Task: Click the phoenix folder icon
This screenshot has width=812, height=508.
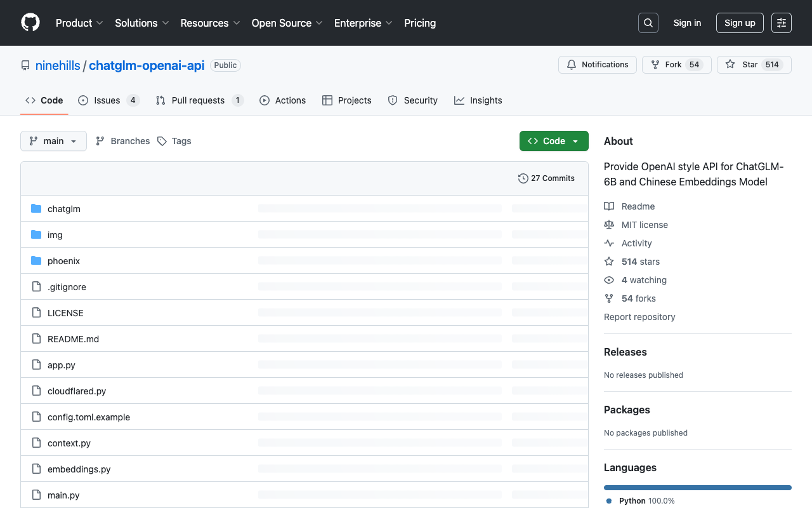Action: (x=36, y=261)
